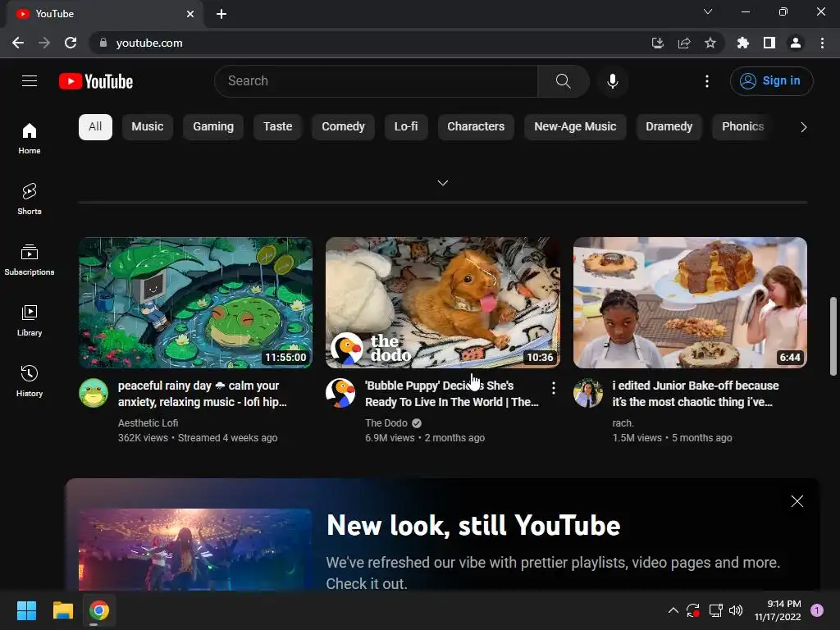This screenshot has width=840, height=630.
Task: Open File Explorer from taskbar
Action: click(x=62, y=610)
